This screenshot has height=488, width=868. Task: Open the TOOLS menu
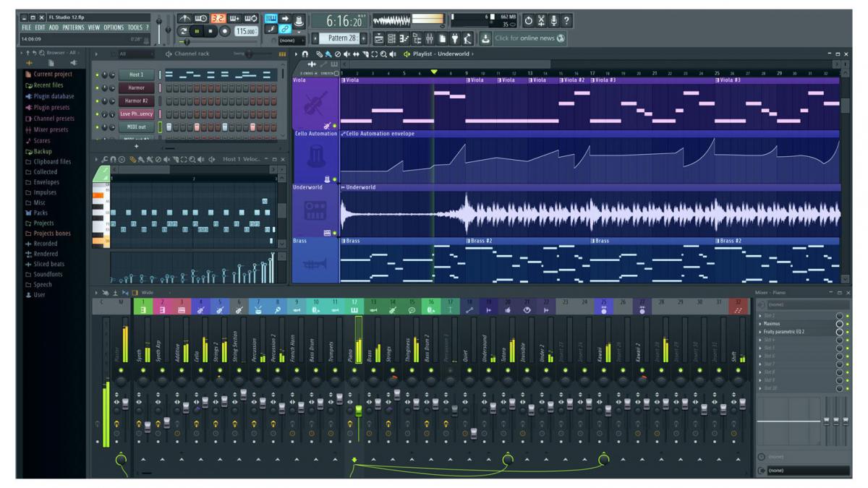[x=135, y=27]
